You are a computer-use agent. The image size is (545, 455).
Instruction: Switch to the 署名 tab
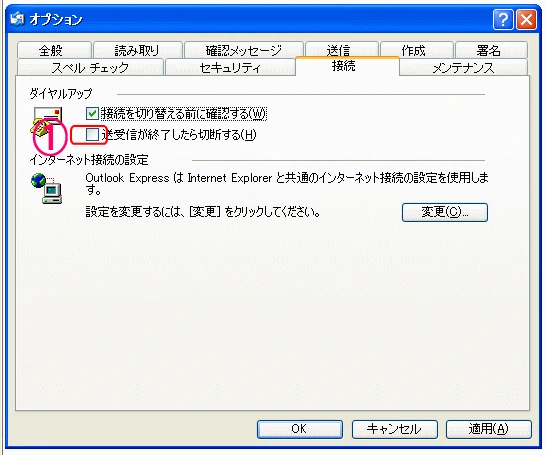[x=491, y=50]
